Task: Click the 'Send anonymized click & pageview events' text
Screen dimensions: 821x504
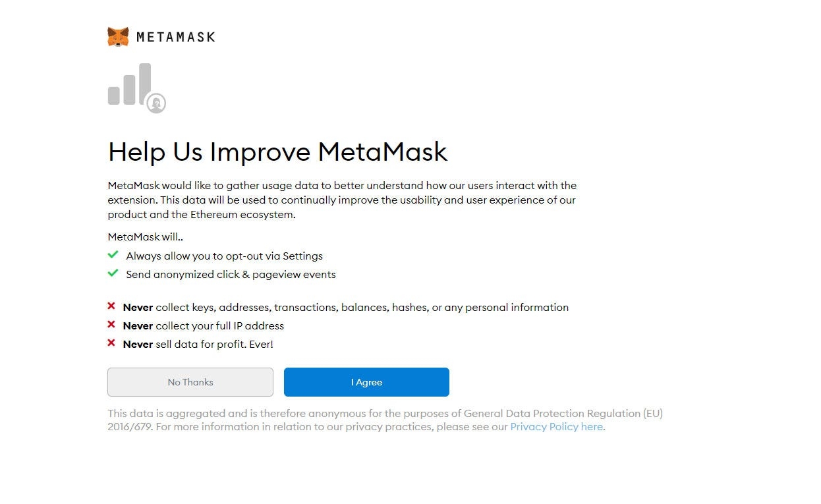Action: click(x=231, y=274)
